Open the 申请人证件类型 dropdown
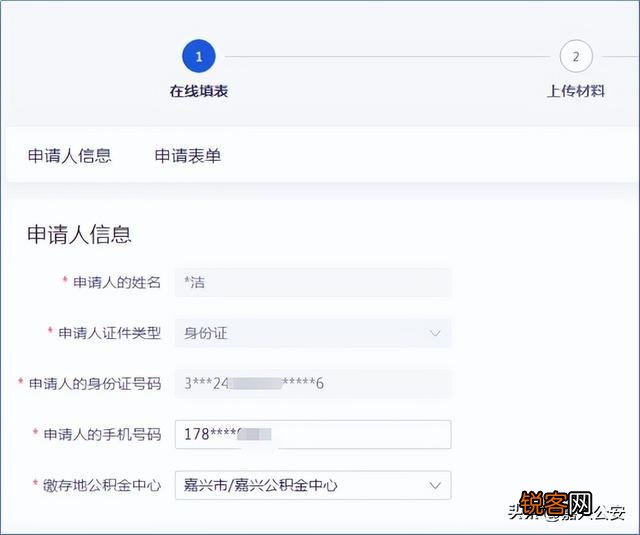The image size is (640, 535). (x=313, y=333)
